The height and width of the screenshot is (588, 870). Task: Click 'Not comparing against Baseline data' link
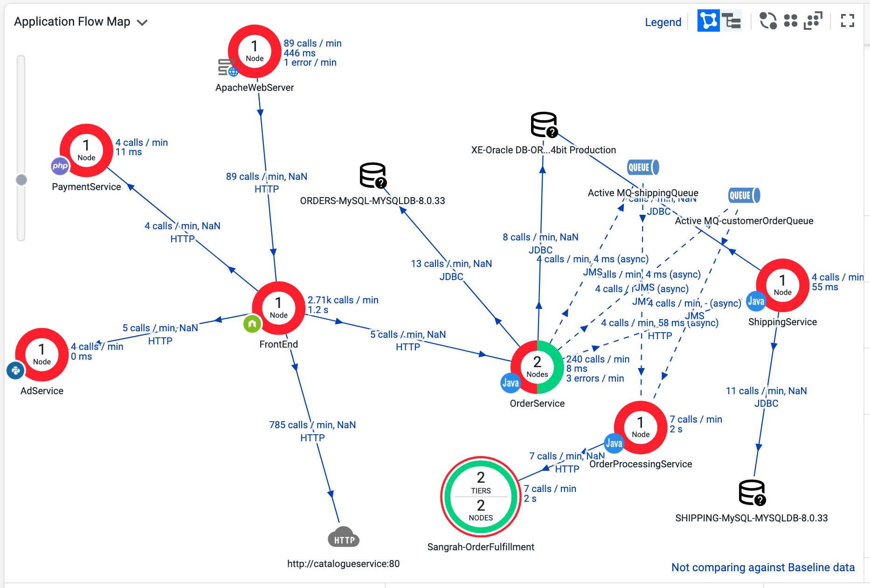pyautogui.click(x=763, y=567)
